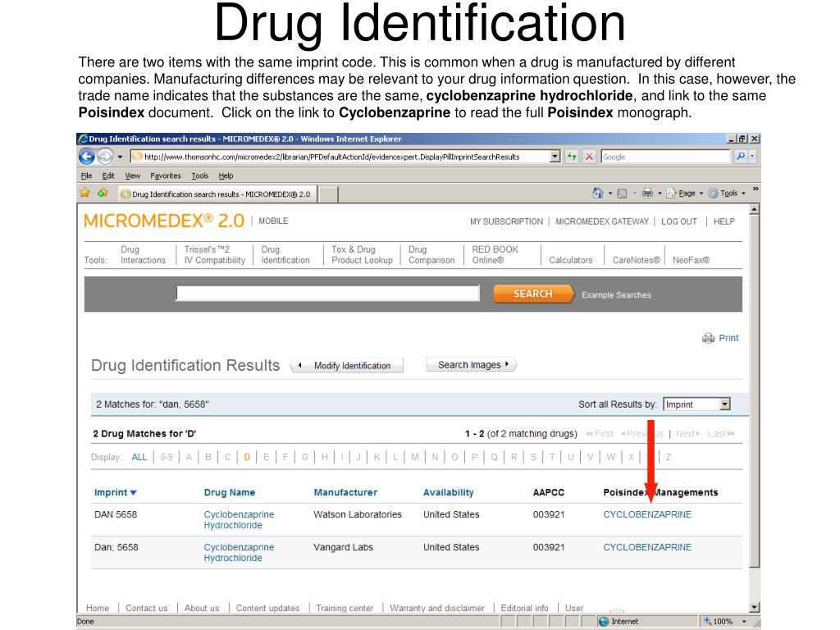This screenshot has height=630, width=840.
Task: Select the Drug Identification search results tab
Action: tap(217, 194)
